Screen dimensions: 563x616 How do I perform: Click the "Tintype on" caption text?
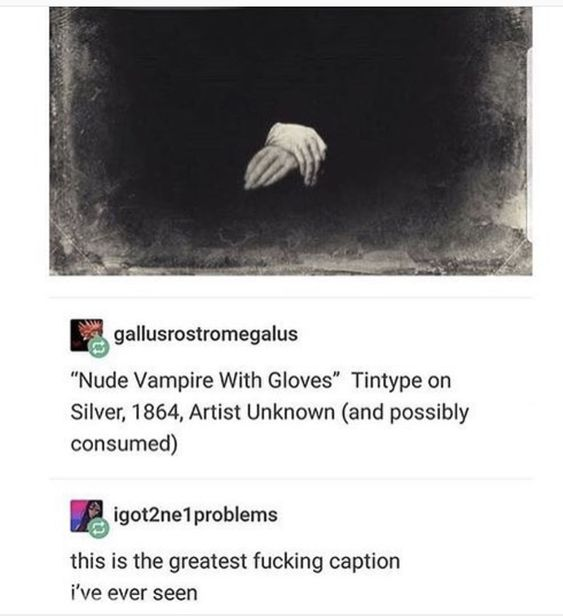point(401,381)
